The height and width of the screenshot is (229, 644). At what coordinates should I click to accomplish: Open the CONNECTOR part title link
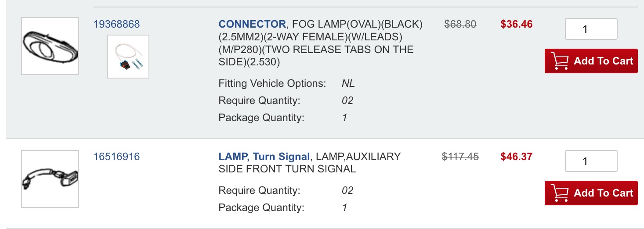252,24
